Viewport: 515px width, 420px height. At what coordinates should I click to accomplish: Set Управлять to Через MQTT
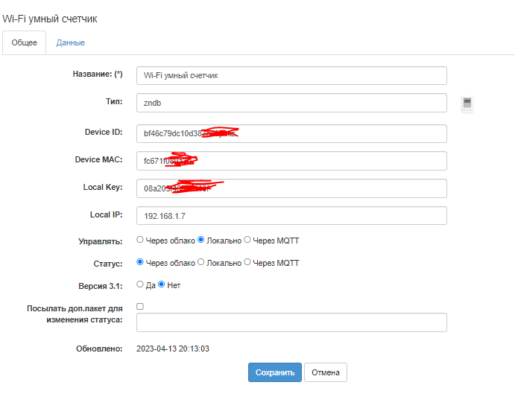pyautogui.click(x=247, y=240)
